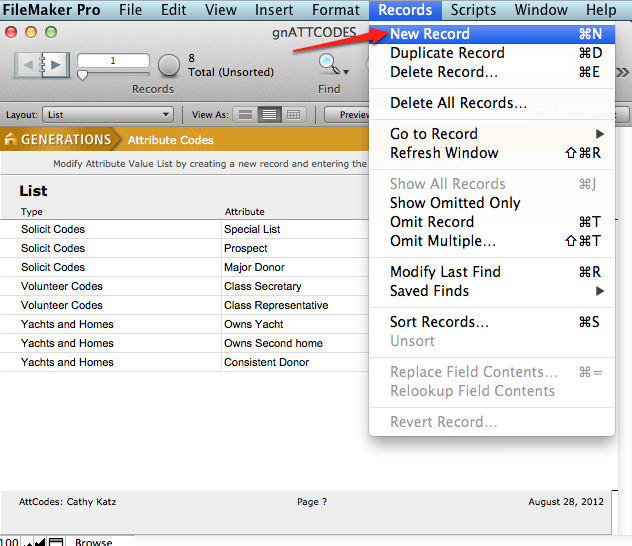The image size is (632, 546).
Task: Select the Owns Yacht attribute cell
Action: tap(295, 324)
